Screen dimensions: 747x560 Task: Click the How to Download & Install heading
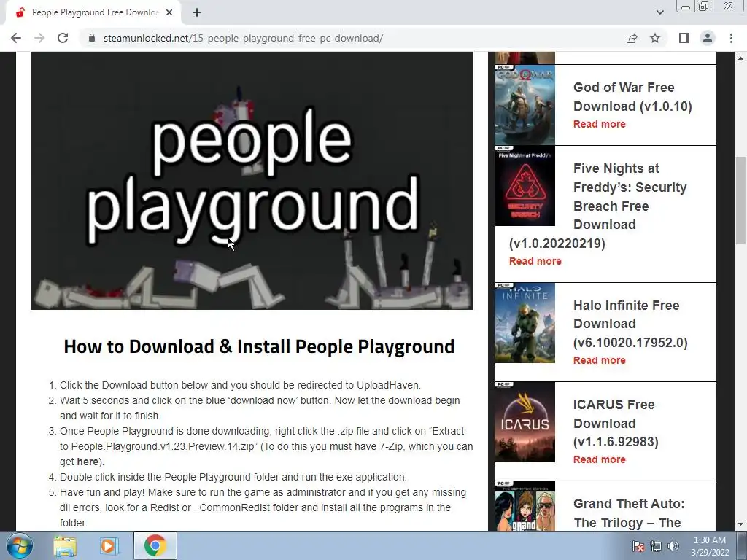pyautogui.click(x=259, y=346)
